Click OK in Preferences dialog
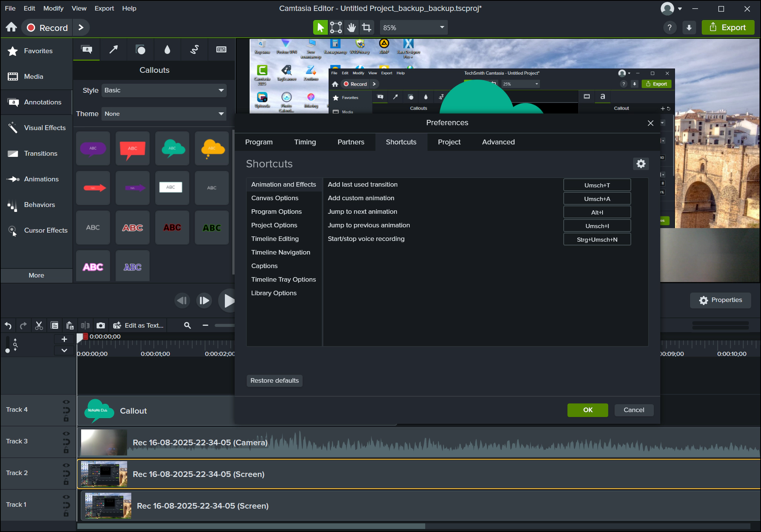Viewport: 761px width, 532px height. pos(587,410)
